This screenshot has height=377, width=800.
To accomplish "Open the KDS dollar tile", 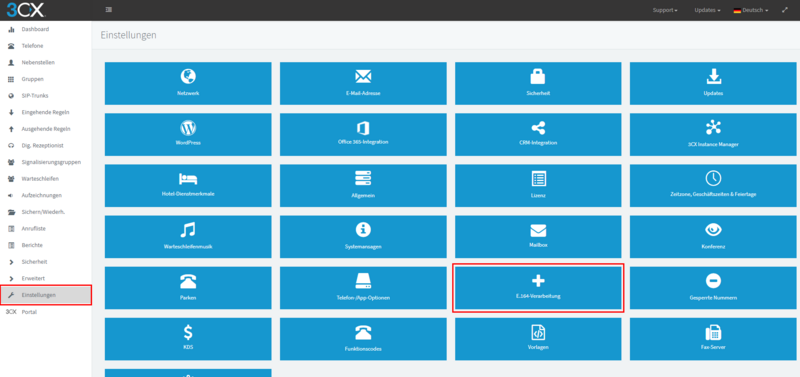I will pyautogui.click(x=188, y=339).
